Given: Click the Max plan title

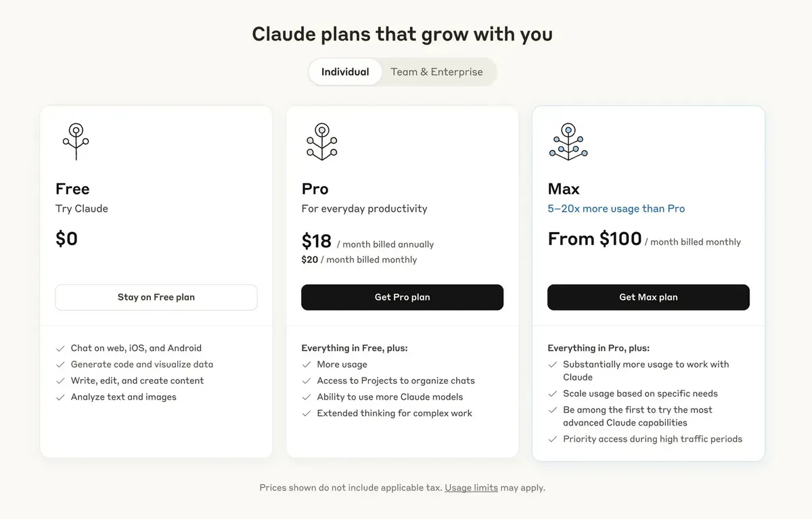Looking at the screenshot, I should 564,189.
